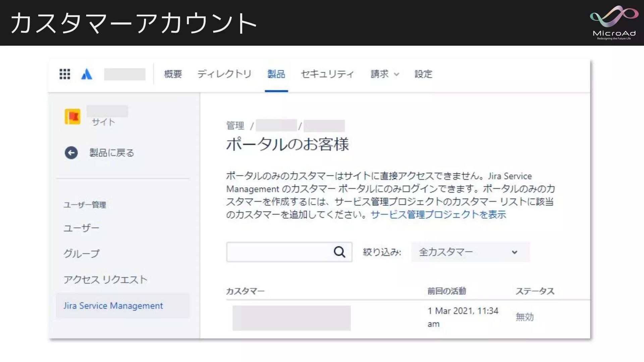This screenshot has width=644, height=362.
Task: Click the Atlassian logo icon
Action: click(87, 74)
